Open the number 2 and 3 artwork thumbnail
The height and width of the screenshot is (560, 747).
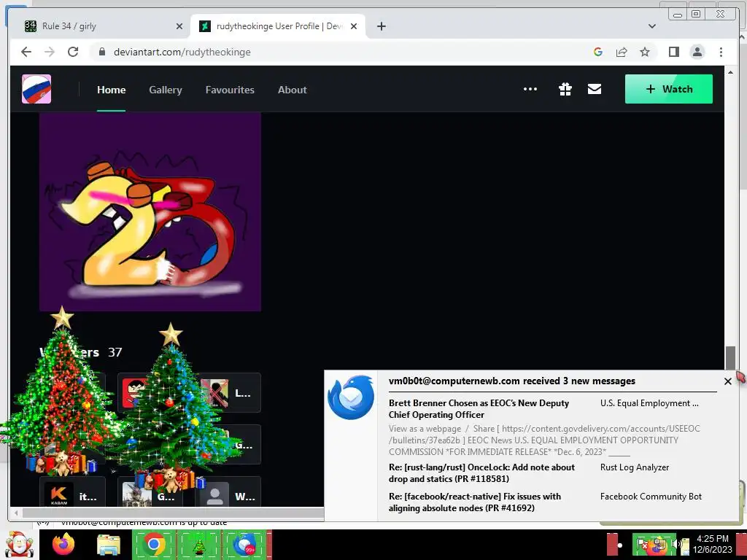tap(150, 212)
